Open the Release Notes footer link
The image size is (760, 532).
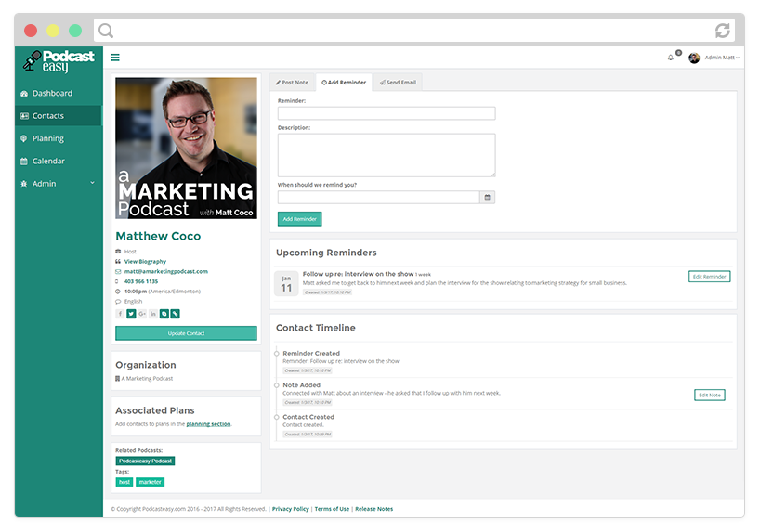coord(374,509)
